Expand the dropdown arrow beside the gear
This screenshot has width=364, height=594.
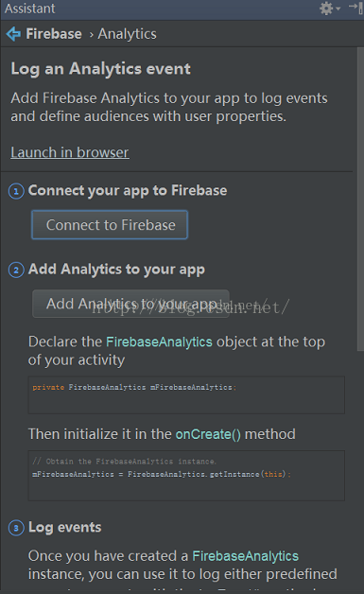click(x=338, y=9)
